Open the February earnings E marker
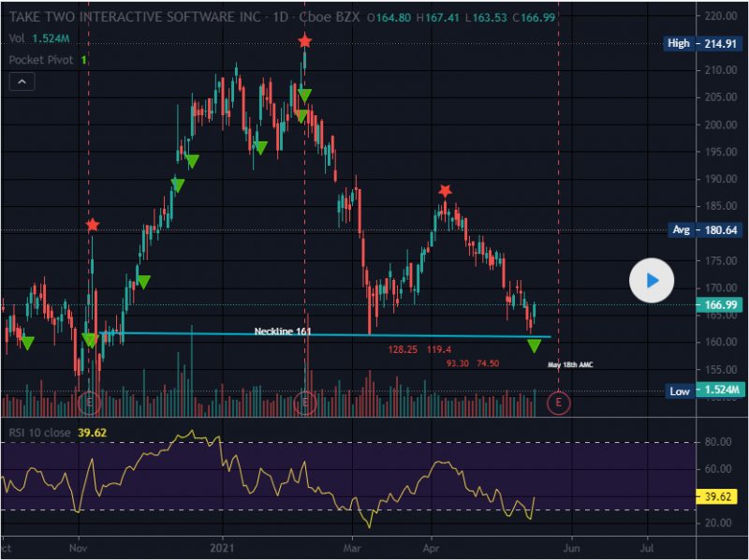749x560 pixels. (x=305, y=403)
